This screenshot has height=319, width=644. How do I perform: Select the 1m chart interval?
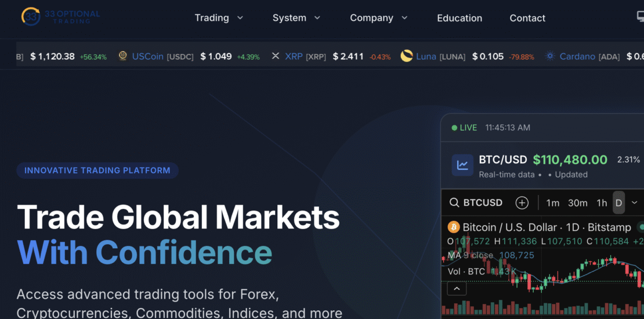click(x=553, y=203)
